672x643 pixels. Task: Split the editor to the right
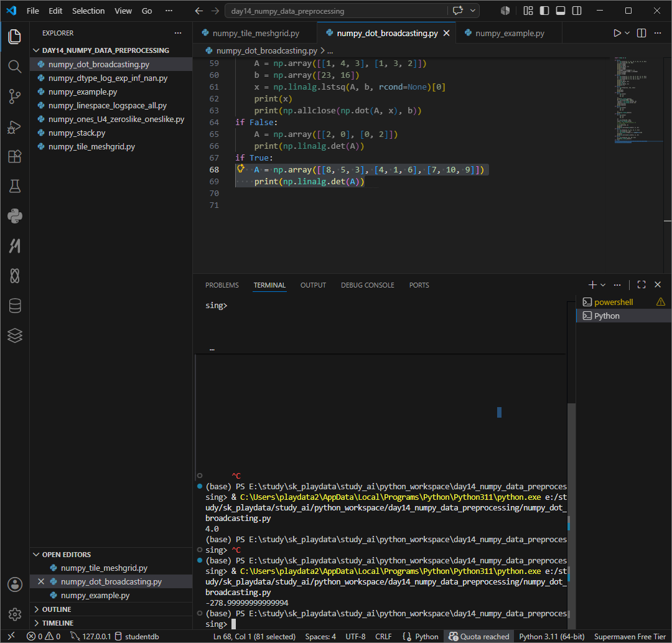tap(642, 33)
